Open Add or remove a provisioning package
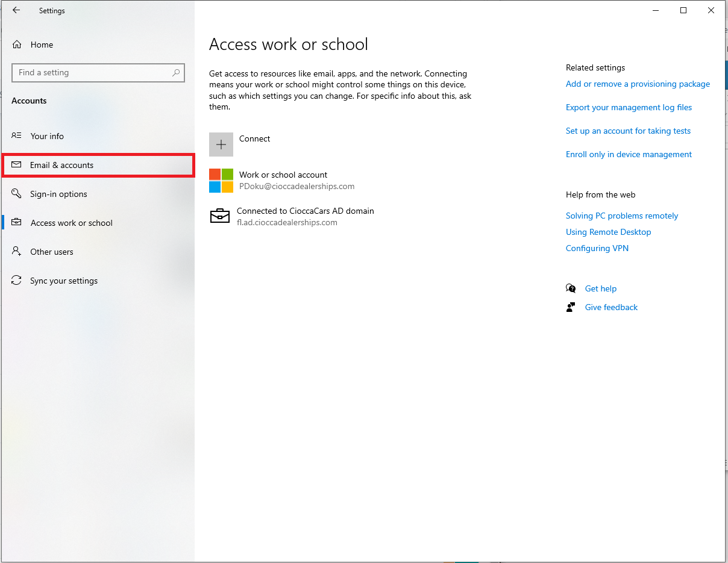This screenshot has height=563, width=728. [x=638, y=84]
